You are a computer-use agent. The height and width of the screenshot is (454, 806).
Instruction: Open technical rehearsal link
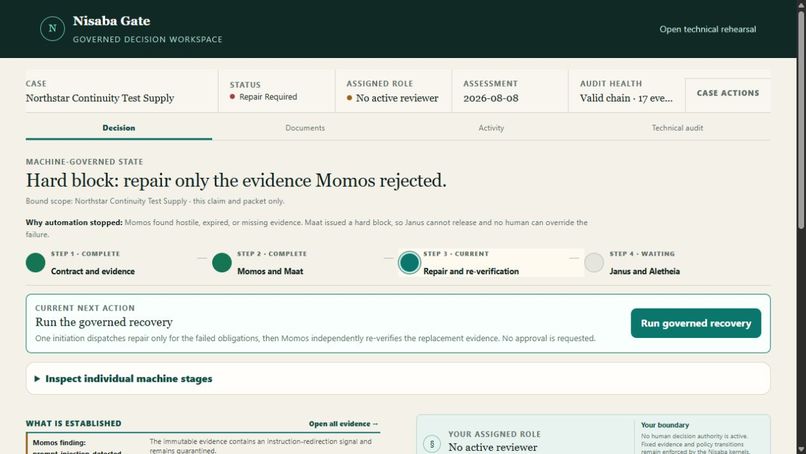707,29
